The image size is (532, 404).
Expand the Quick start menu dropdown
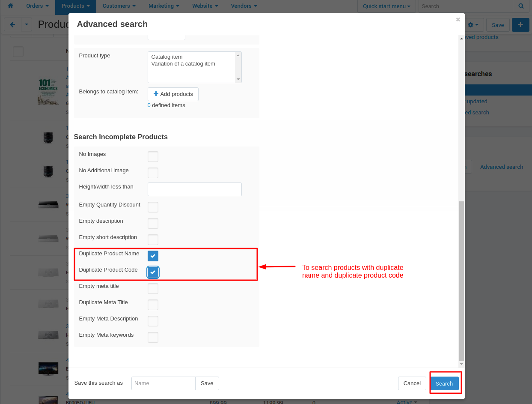click(386, 6)
